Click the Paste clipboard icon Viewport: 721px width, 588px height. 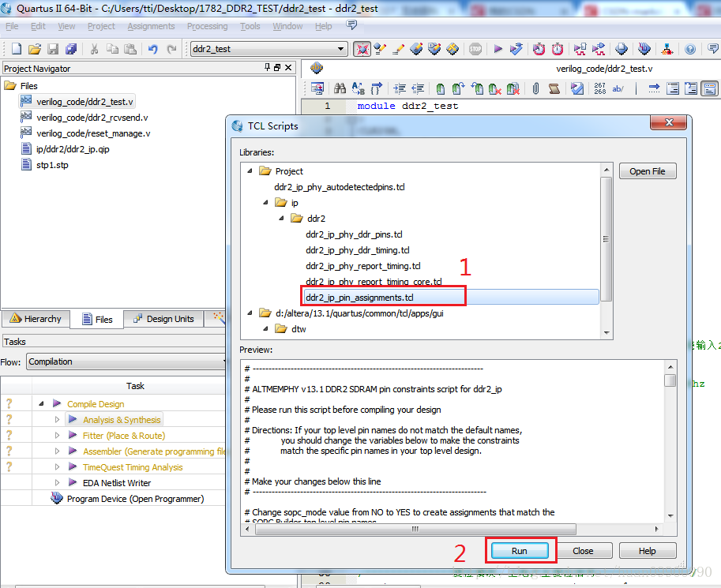(x=130, y=49)
